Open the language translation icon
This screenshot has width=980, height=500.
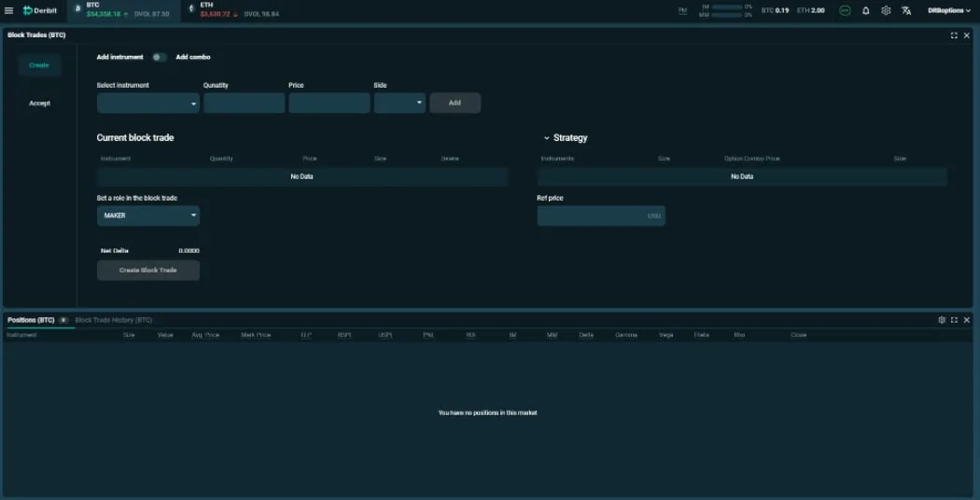[906, 10]
